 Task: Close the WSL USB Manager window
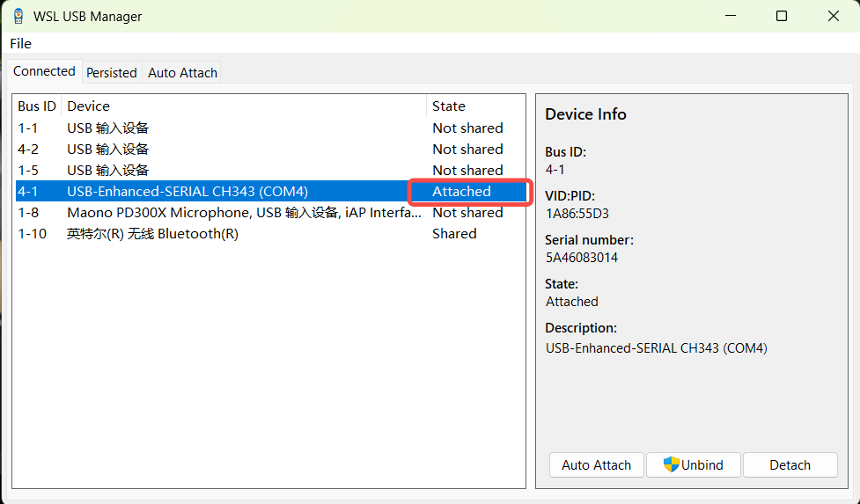pos(833,16)
